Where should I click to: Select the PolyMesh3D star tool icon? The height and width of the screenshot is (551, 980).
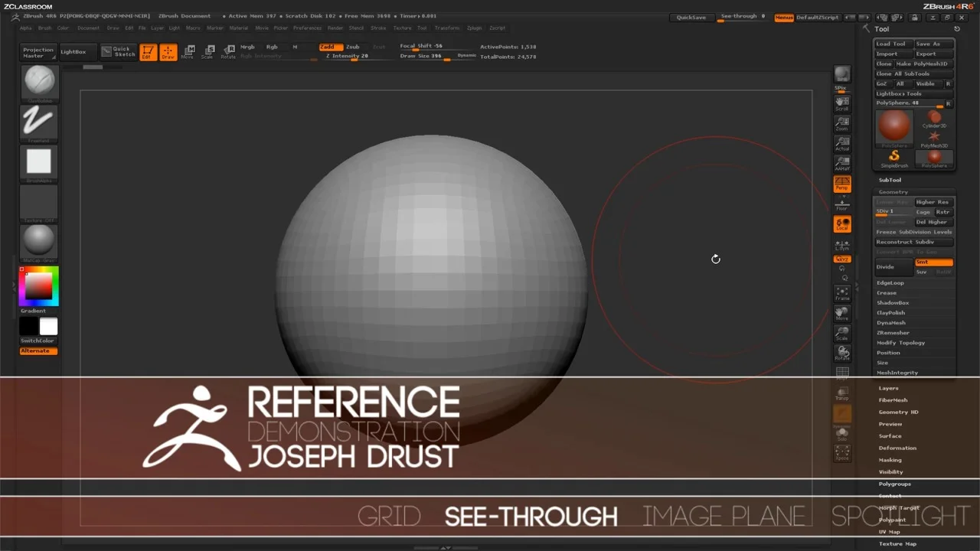coord(934,139)
